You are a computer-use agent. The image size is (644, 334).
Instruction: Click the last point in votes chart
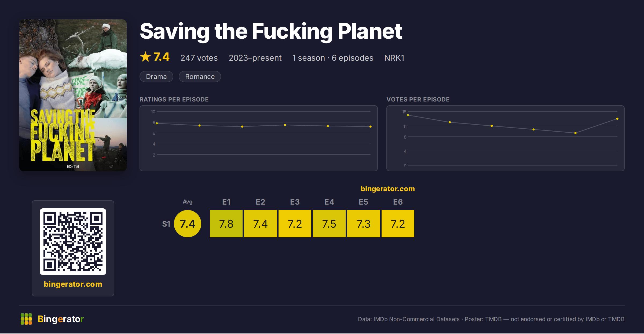(617, 119)
